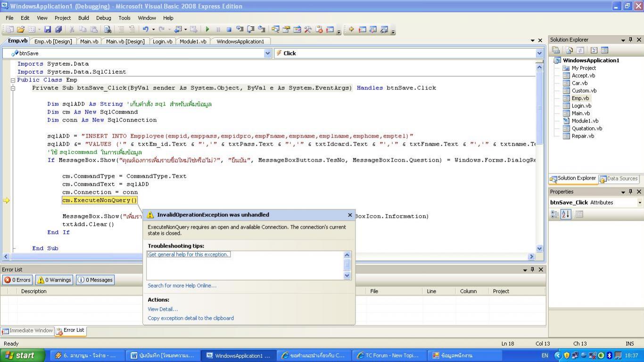Toggle the 0 Messages filter button
Viewport: 644px width, 362px height.
96,280
